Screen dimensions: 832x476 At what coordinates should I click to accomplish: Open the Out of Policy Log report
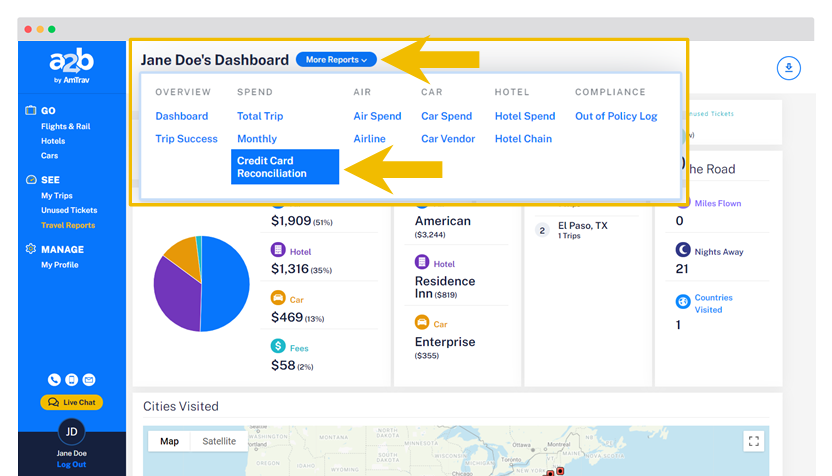(x=616, y=116)
